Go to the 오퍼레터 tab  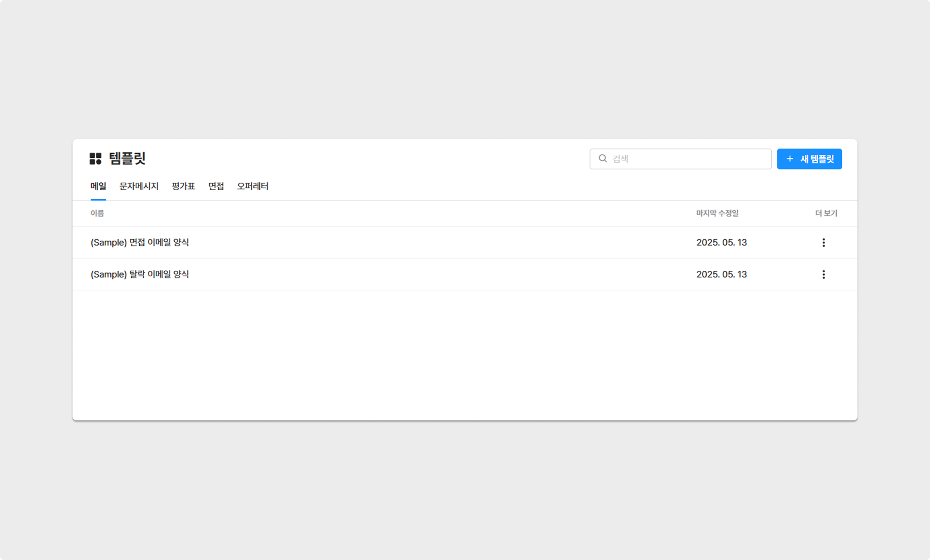(252, 186)
